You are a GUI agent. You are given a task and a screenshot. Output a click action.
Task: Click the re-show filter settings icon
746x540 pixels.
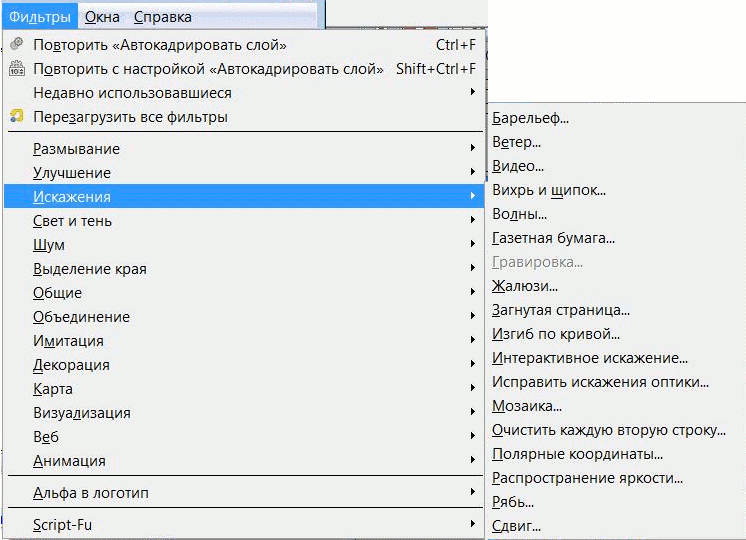pos(17,68)
